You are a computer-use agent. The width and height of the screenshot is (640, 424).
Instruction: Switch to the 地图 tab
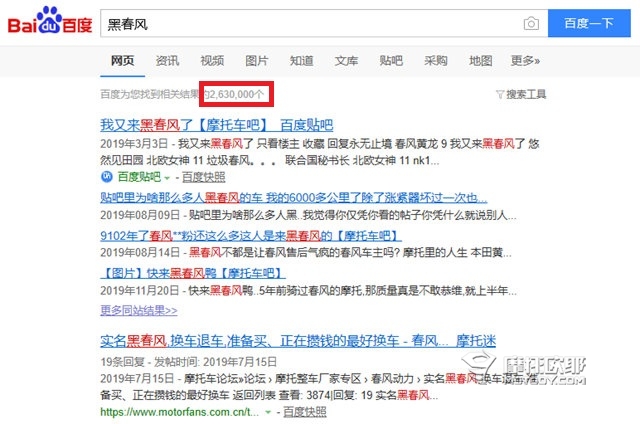pos(481,61)
